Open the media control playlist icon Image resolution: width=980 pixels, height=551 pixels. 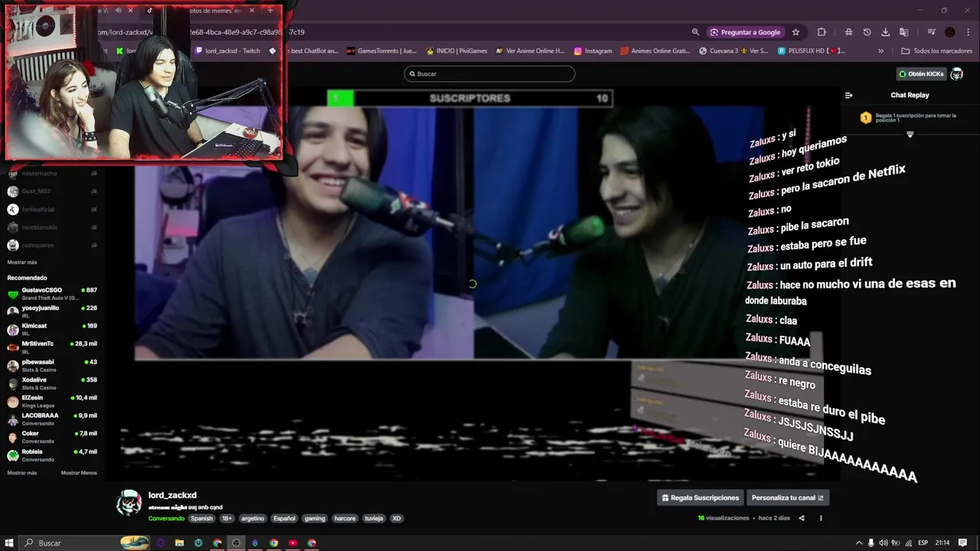(931, 32)
